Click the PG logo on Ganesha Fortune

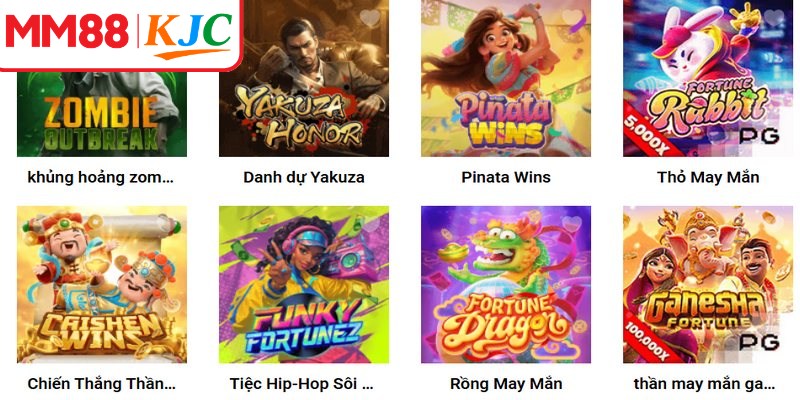point(759,342)
